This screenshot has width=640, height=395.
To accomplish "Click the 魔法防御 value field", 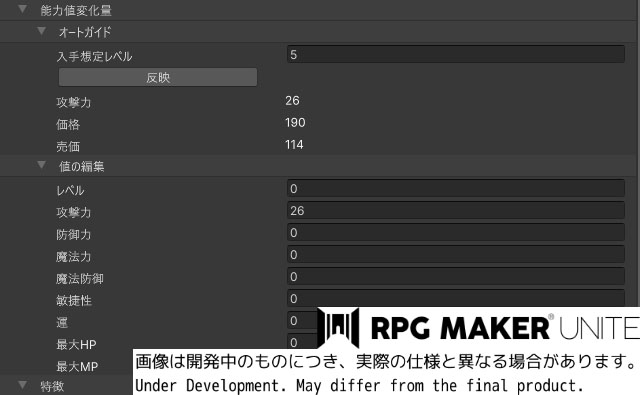I will [456, 277].
